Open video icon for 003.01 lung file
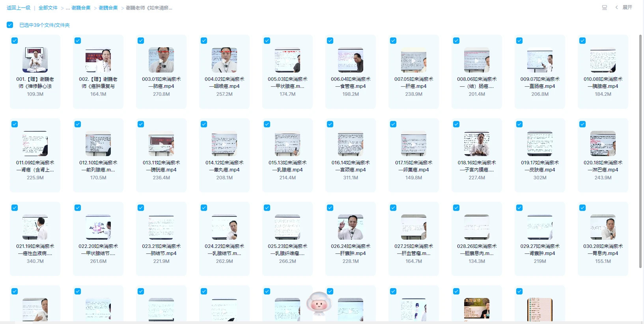Viewport: 644px width, 324px height. 161,60
